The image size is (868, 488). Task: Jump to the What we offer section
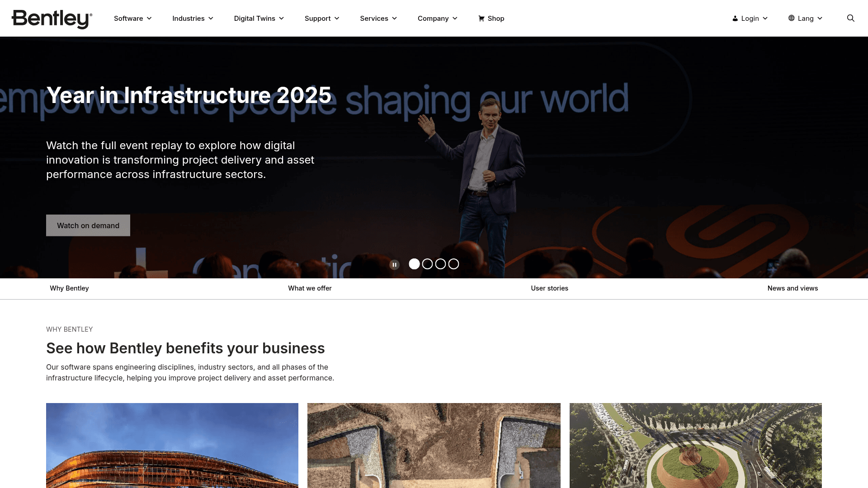tap(310, 288)
